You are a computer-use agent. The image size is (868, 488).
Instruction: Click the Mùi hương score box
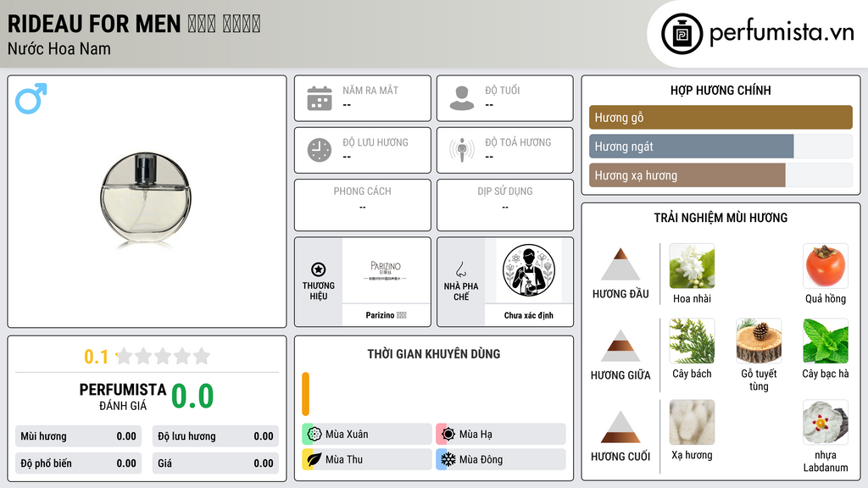point(78,436)
